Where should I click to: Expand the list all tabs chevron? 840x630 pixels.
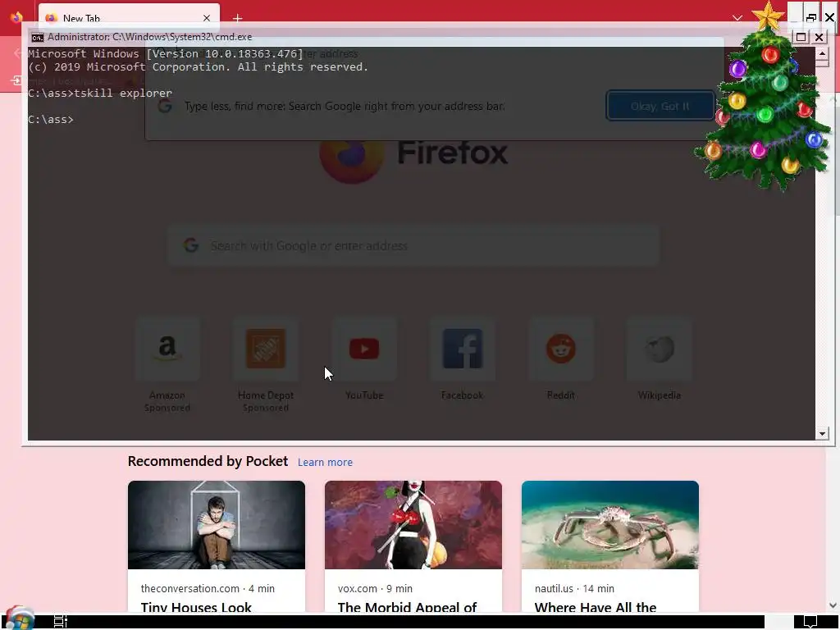737,18
